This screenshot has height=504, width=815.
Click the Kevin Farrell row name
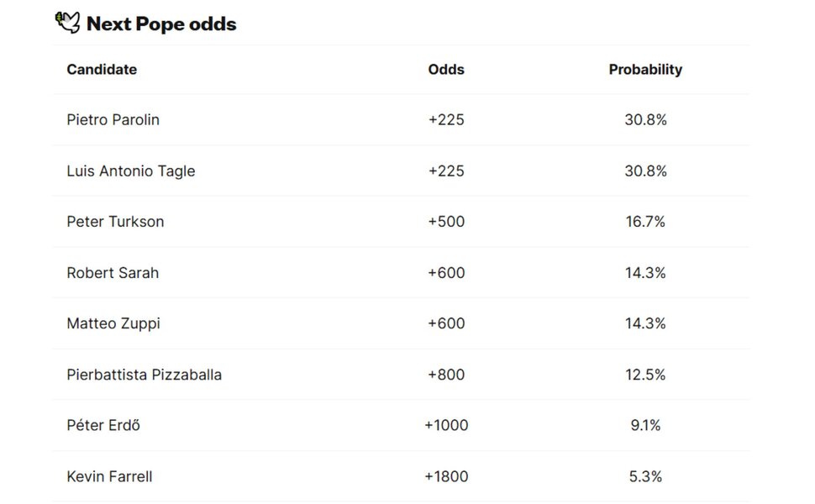[x=110, y=476]
